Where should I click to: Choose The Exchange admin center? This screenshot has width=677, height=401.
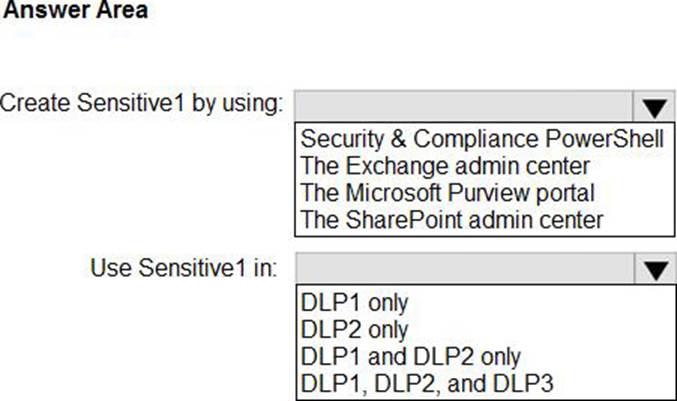point(446,165)
